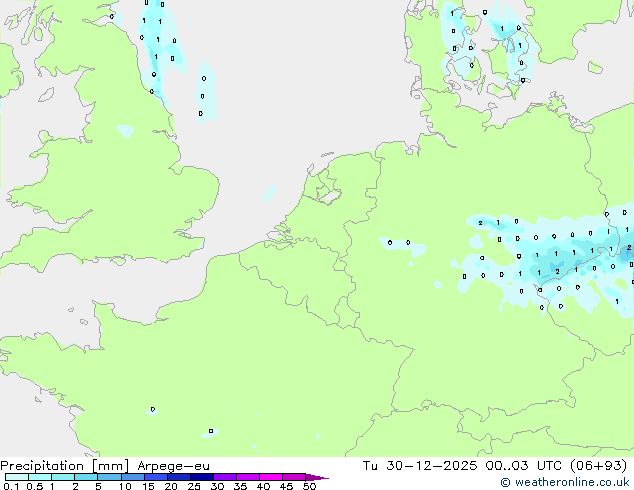Viewport: 634px width, 490px height.
Task: Open the weatheronline.co.uk link
Action: tap(564, 482)
